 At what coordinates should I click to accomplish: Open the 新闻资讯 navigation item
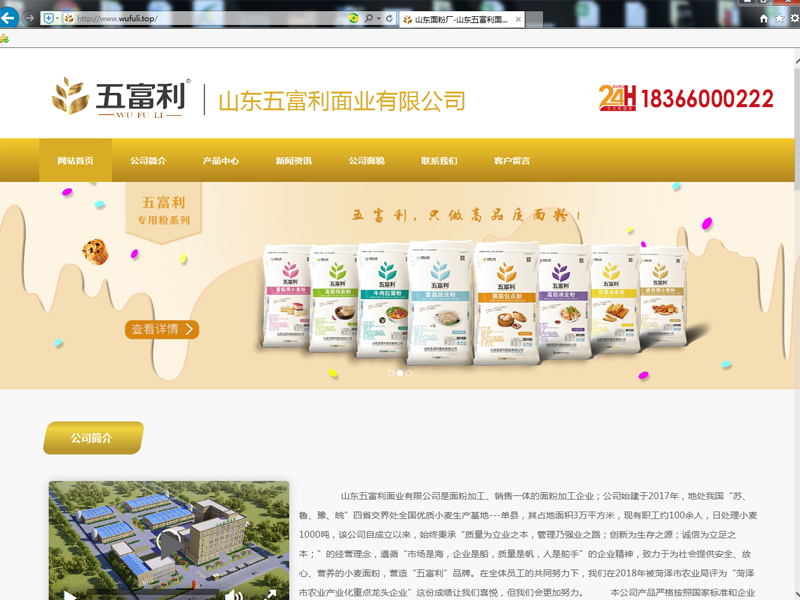coord(294,161)
